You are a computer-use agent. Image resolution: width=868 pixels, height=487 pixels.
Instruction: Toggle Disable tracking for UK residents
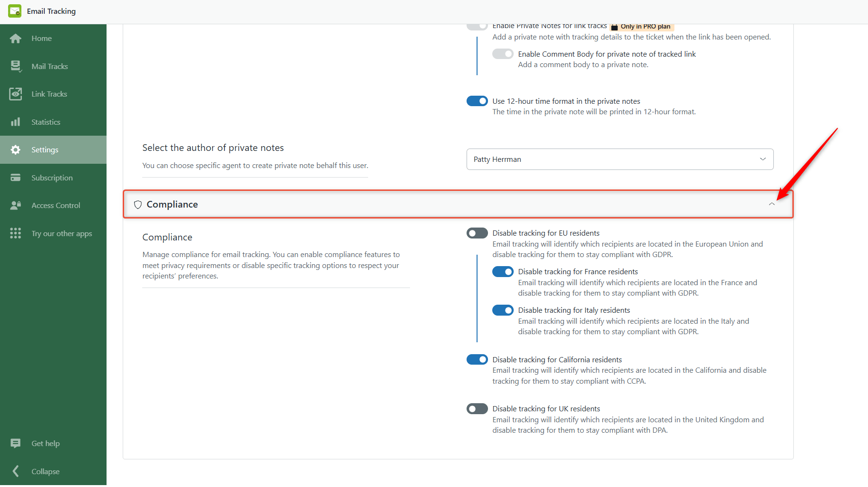[477, 409]
